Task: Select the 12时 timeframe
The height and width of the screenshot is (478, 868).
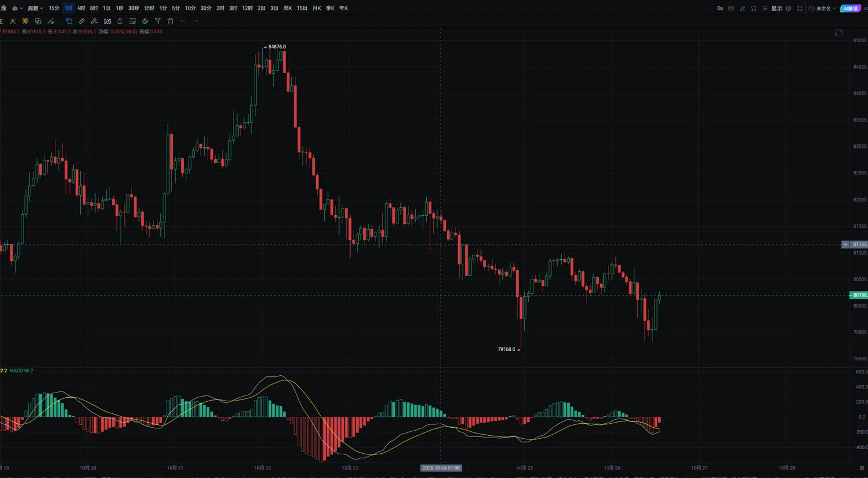Action: 247,9
